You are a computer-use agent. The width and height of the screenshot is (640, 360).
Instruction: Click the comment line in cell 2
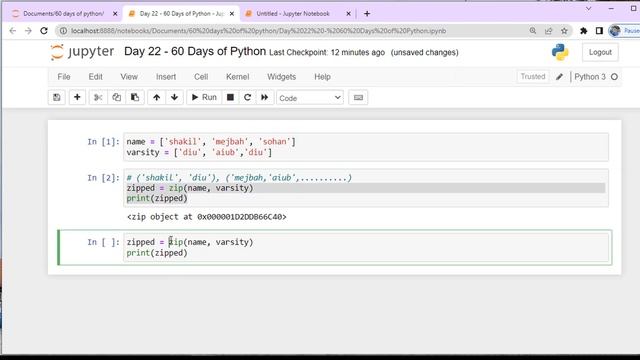[x=239, y=178]
